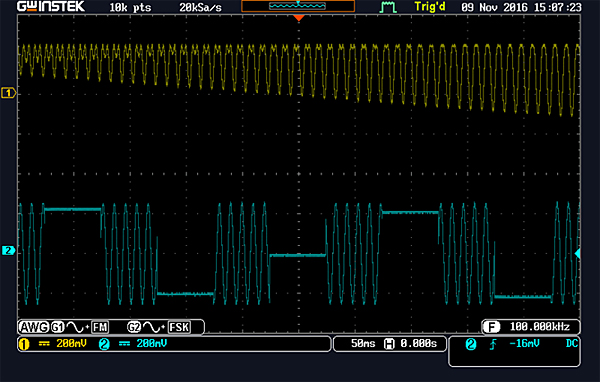Screen dimensions: 600x382
Task: Click the cyan trigger level arrow
Action: [x=577, y=253]
